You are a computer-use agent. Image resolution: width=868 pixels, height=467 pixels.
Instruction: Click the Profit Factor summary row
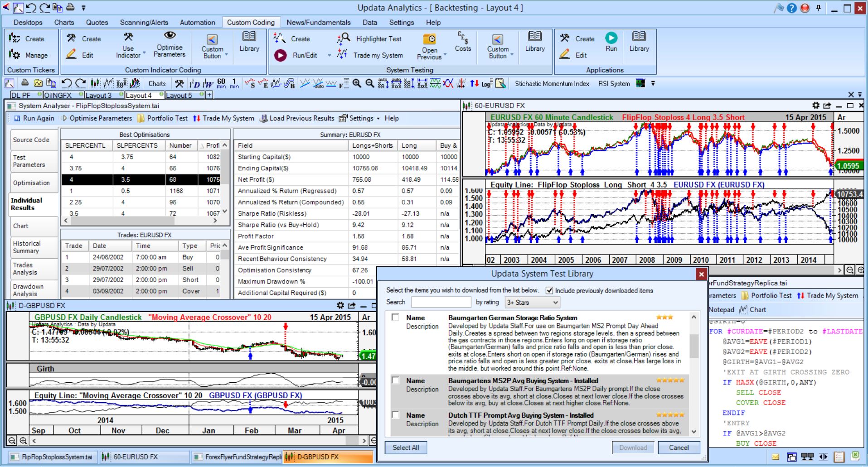pos(347,236)
